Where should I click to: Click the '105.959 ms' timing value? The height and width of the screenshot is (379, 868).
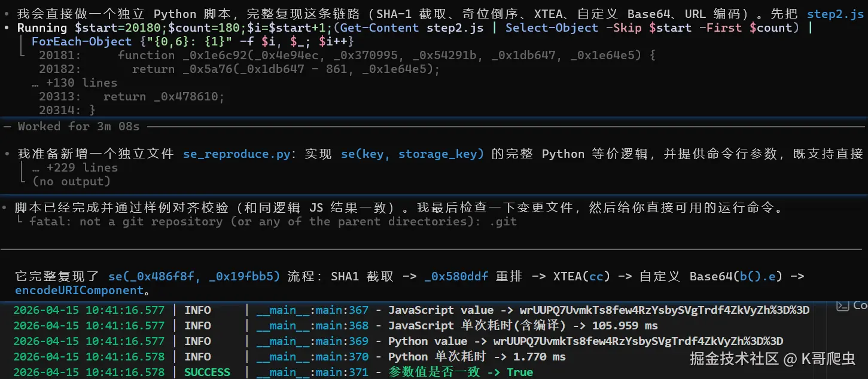[625, 325]
